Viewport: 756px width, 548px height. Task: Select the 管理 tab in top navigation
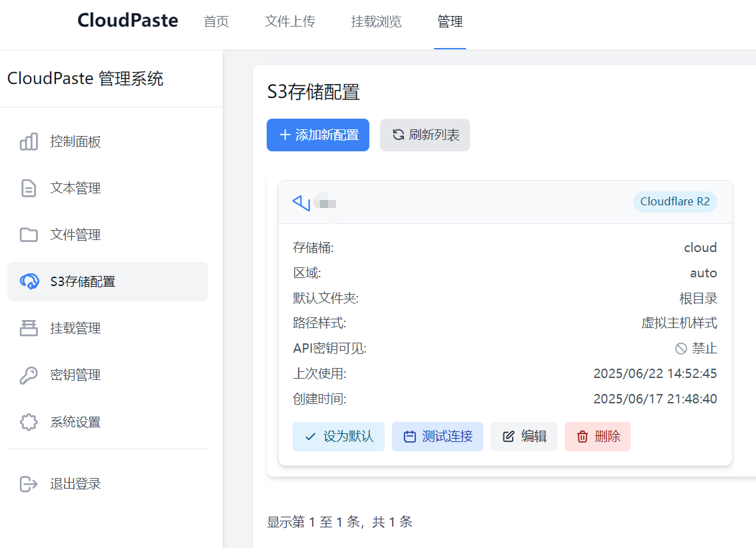coord(450,21)
